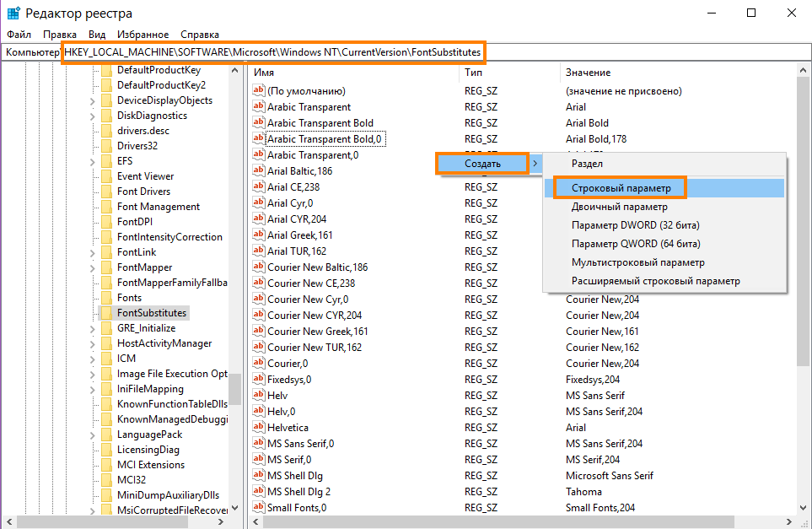
Task: Click the folder icon of LicensingDiag key
Action: coord(107,450)
